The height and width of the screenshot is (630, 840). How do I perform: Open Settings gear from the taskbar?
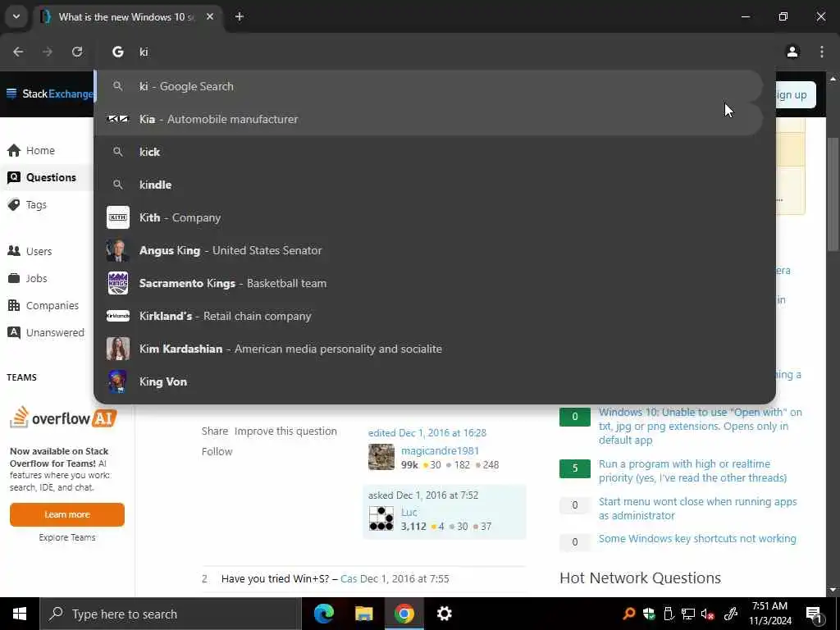[444, 614]
